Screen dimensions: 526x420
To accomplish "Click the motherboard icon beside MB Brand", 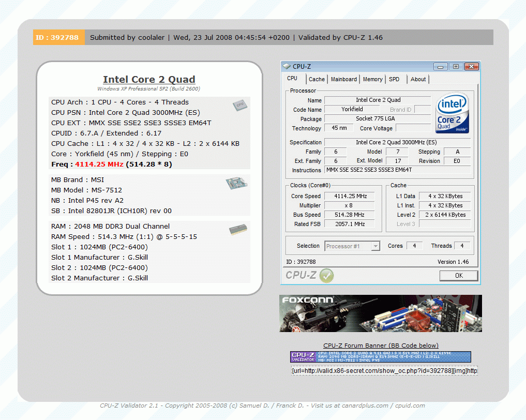I will (x=236, y=183).
